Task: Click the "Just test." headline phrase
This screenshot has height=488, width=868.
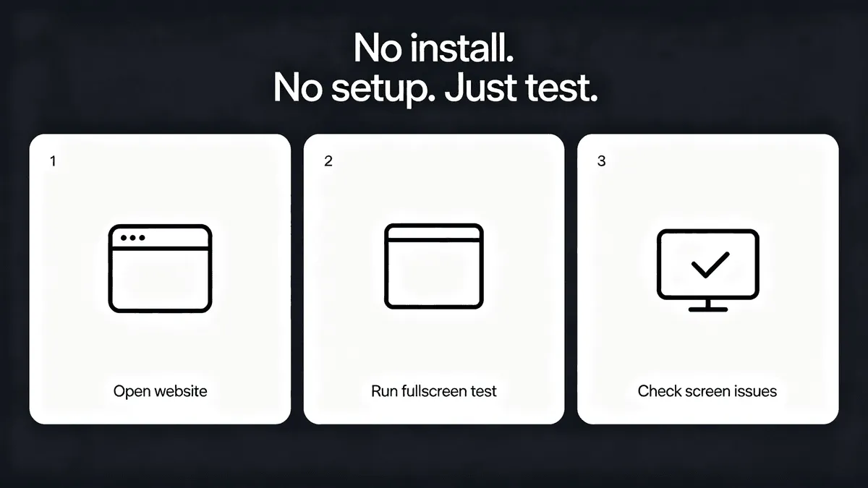Action: click(x=521, y=88)
